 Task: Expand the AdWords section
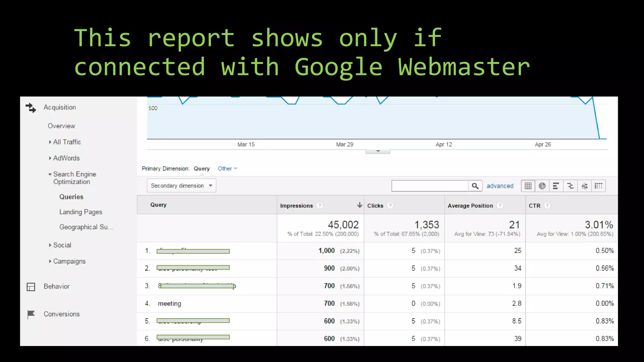pos(50,158)
